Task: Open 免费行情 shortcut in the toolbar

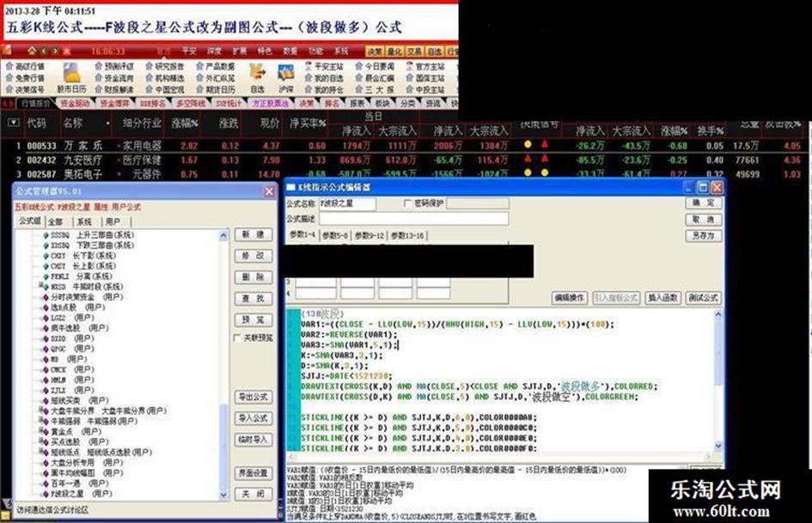Action: [25, 77]
